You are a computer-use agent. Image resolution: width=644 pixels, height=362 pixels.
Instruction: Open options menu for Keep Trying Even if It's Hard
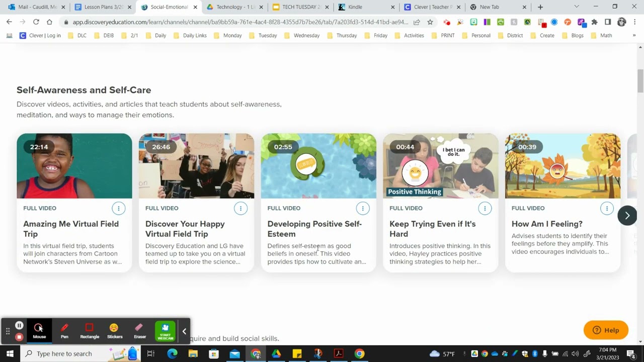(x=485, y=208)
